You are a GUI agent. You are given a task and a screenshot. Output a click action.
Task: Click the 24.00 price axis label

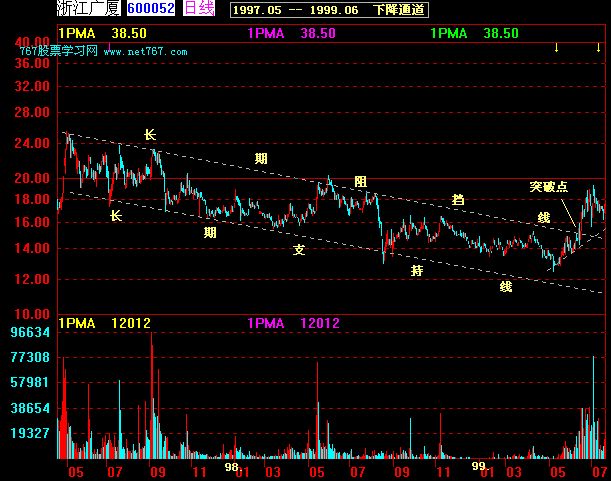click(x=32, y=143)
